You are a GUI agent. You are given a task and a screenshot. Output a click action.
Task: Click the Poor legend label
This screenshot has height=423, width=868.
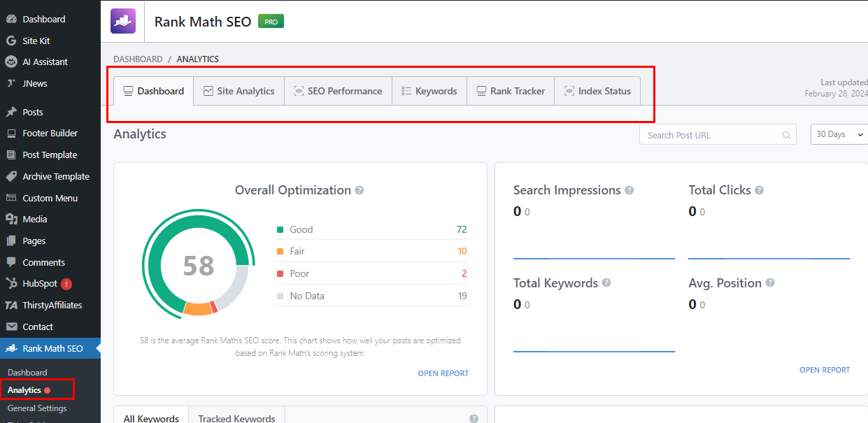[299, 273]
